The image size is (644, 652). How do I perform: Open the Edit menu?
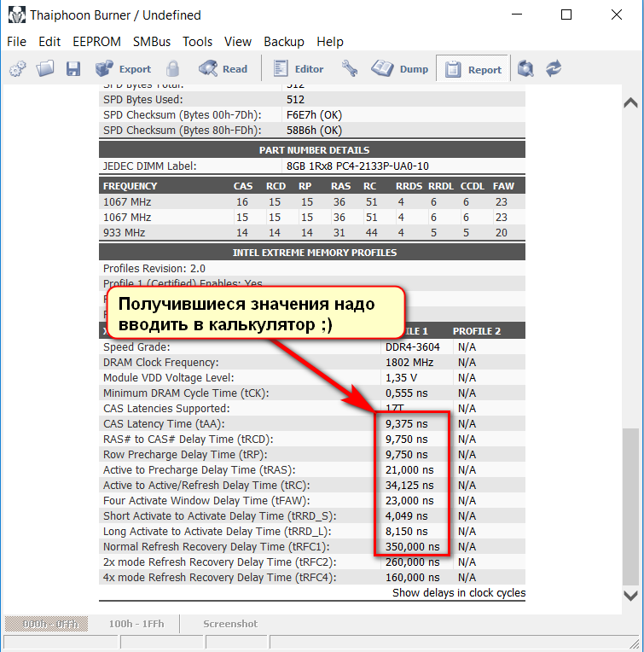pyautogui.click(x=49, y=42)
